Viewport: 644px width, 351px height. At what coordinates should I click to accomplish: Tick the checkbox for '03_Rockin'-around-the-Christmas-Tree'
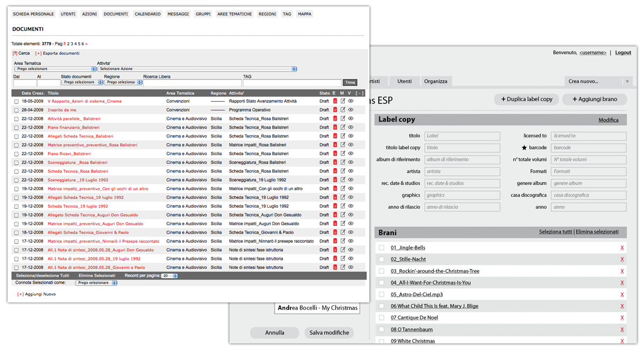[382, 271]
